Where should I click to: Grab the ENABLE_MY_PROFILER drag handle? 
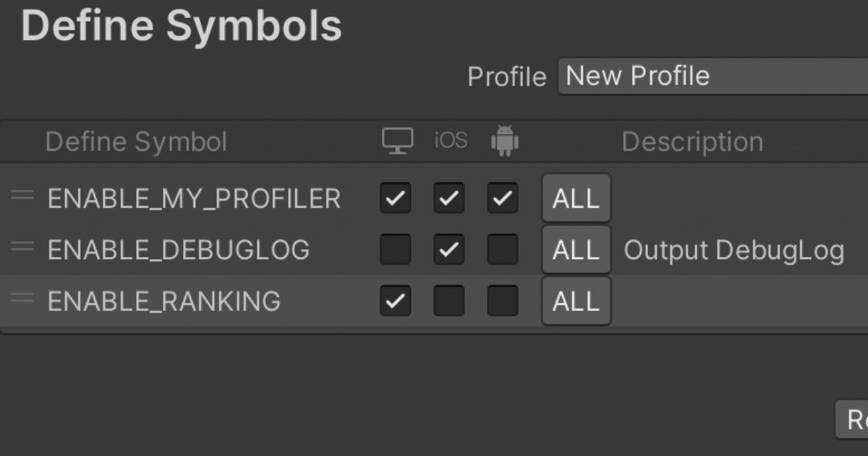coord(22,195)
